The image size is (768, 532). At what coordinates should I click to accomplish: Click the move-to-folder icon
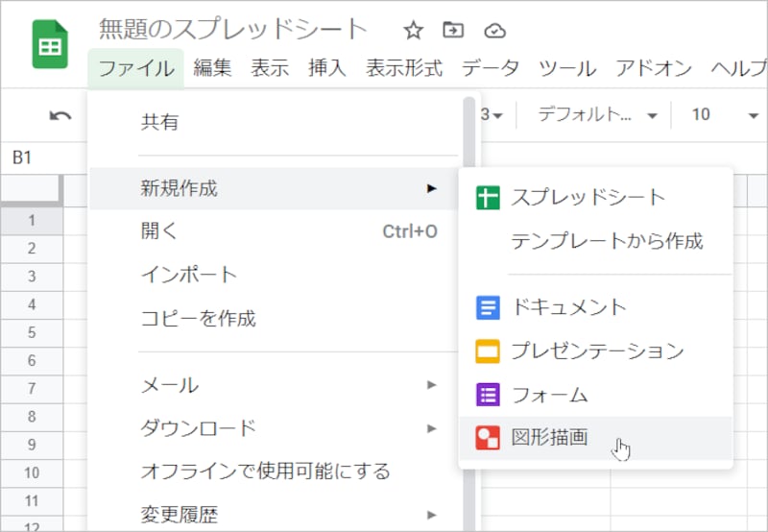tap(453, 30)
